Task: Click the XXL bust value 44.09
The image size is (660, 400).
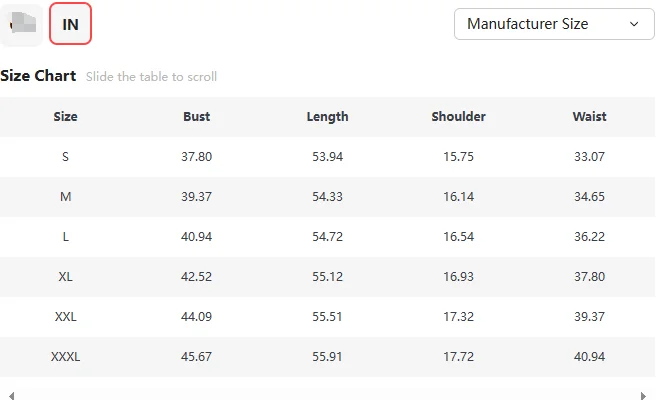Action: [x=197, y=317]
